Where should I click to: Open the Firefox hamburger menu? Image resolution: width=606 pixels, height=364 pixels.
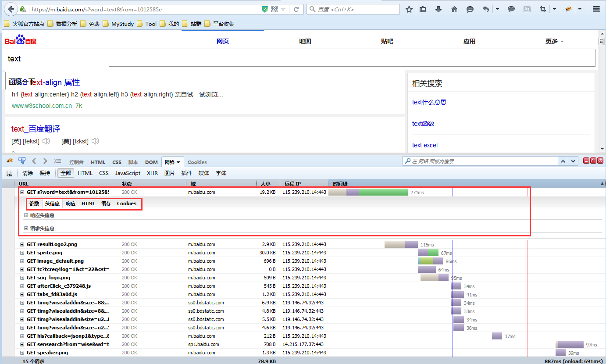coord(596,9)
